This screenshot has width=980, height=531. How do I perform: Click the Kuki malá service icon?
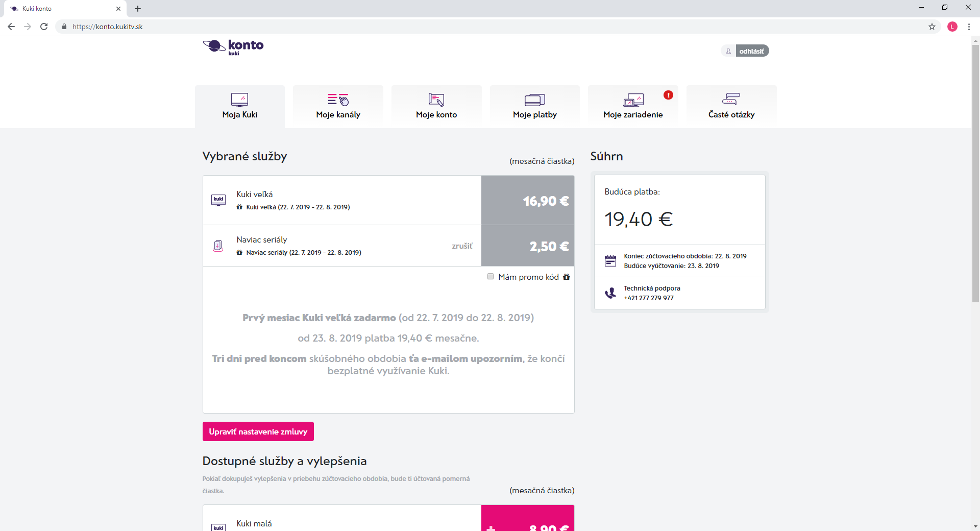(x=218, y=527)
